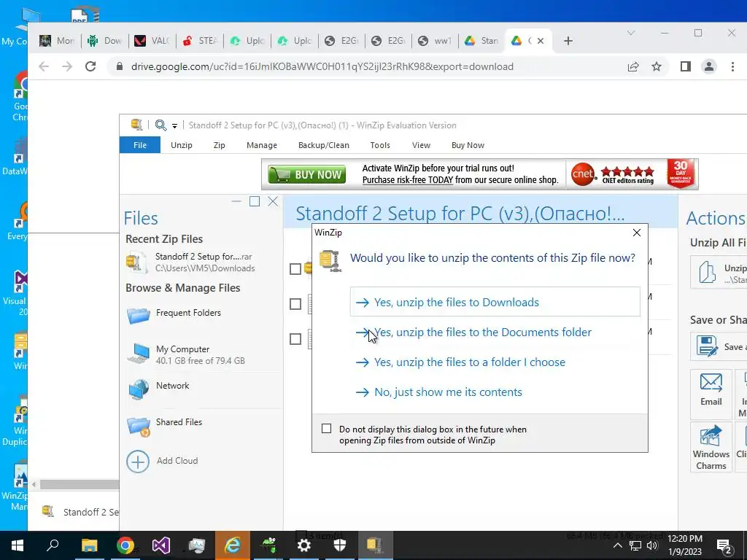Close the WinZip unzip prompt dialog
This screenshot has width=747, height=560.
pos(636,233)
